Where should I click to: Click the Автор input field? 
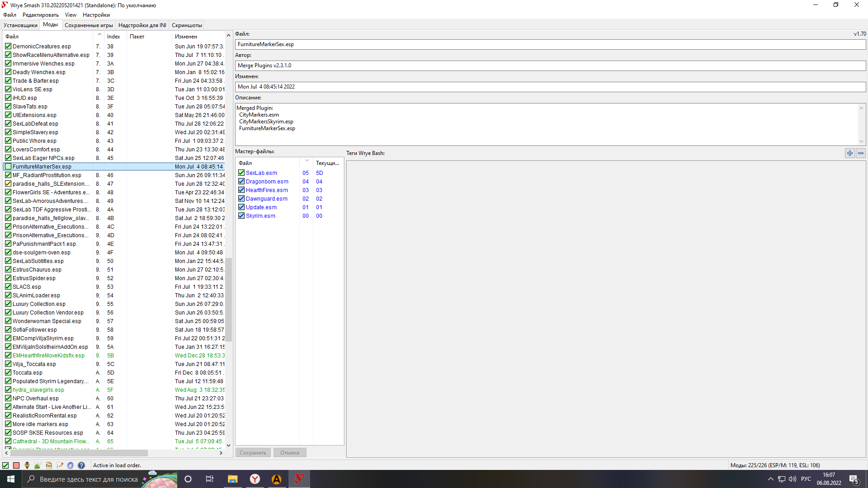[550, 66]
